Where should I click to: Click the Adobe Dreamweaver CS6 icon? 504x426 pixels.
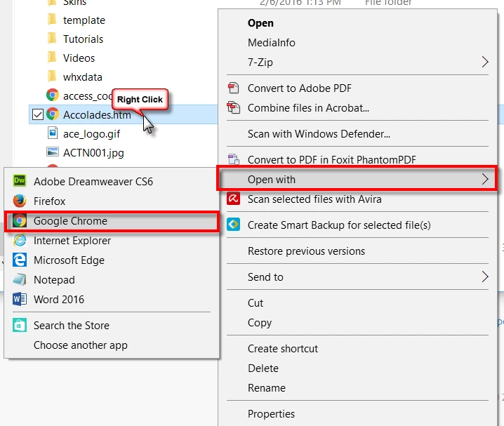click(x=19, y=181)
